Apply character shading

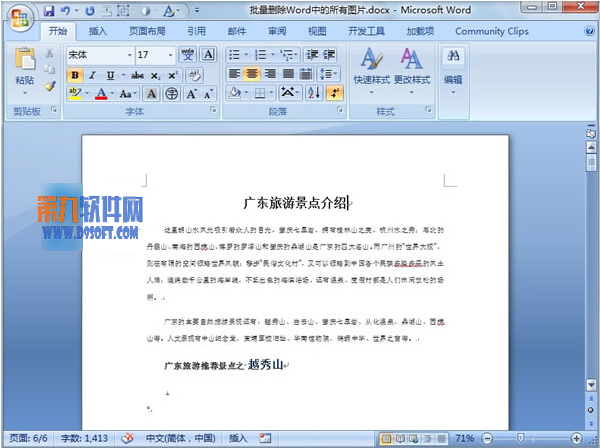(152, 93)
